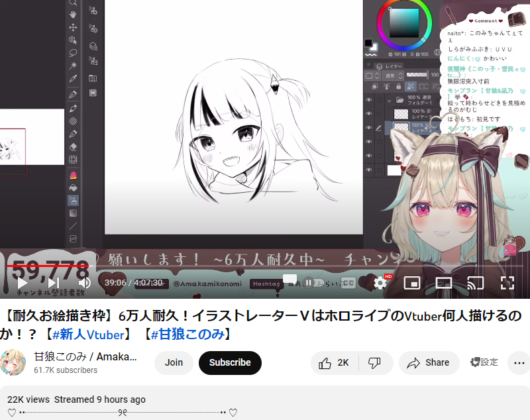Select the レイヤー3 layer thumbnail

pos(401,114)
